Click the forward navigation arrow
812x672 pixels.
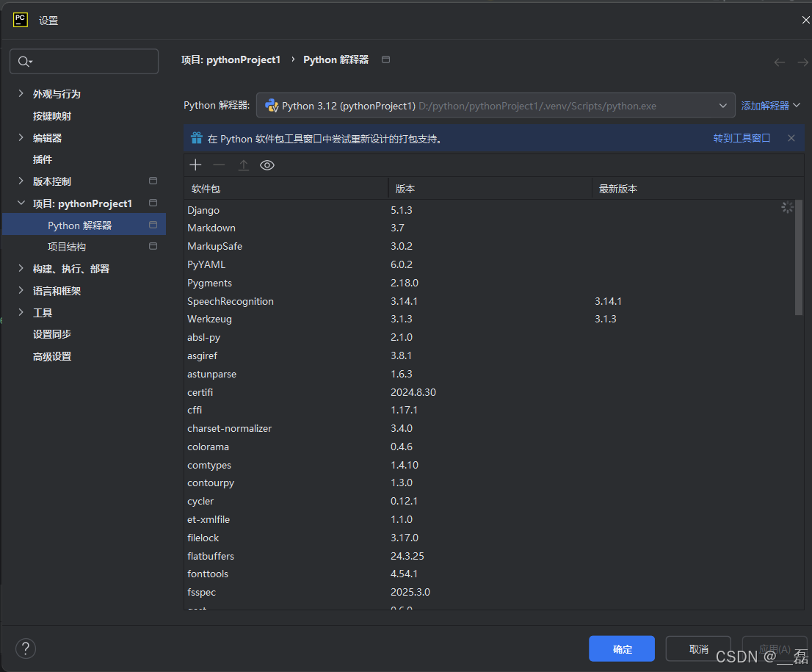802,62
